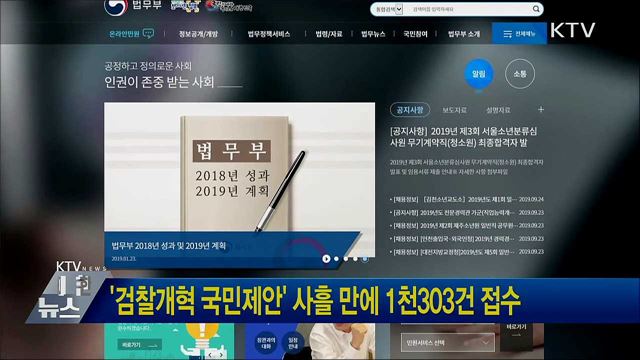Open the 전문경력관 가군 공지사항 notice
This screenshot has height=360, width=640.
click(x=467, y=212)
